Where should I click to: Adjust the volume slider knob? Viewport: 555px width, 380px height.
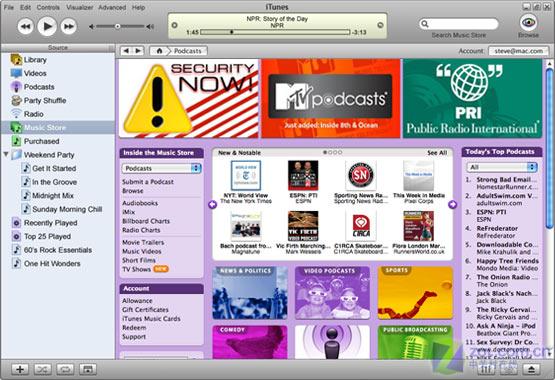[x=117, y=27]
